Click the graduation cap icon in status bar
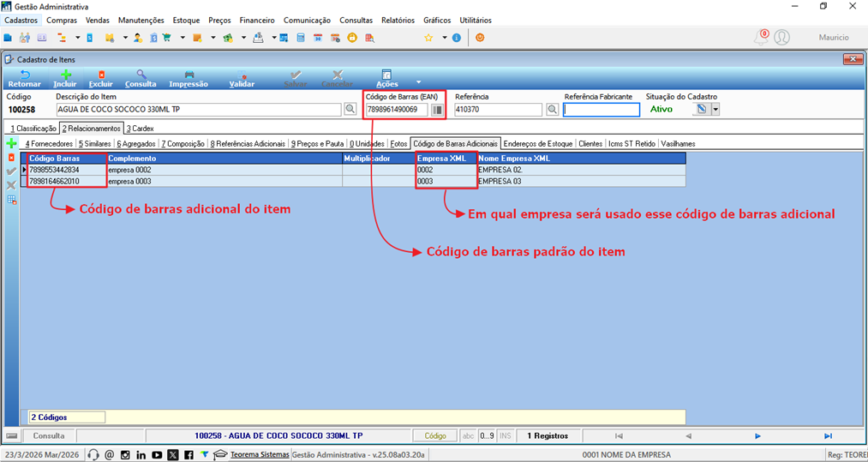Image resolution: width=868 pixels, height=462 pixels. 220,455
